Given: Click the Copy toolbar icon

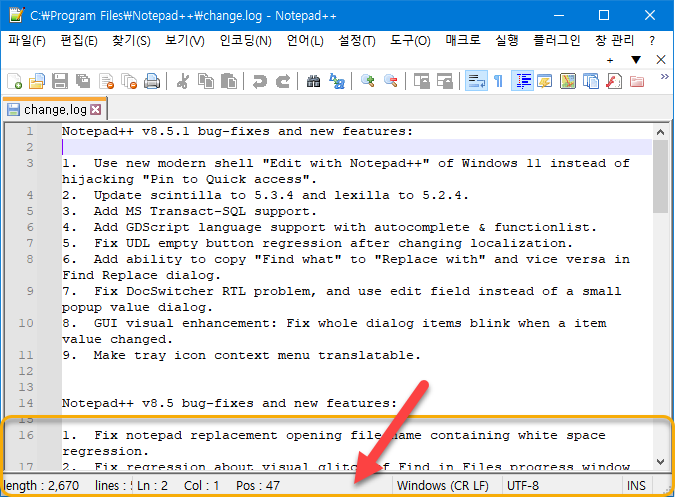Looking at the screenshot, I should coord(206,81).
